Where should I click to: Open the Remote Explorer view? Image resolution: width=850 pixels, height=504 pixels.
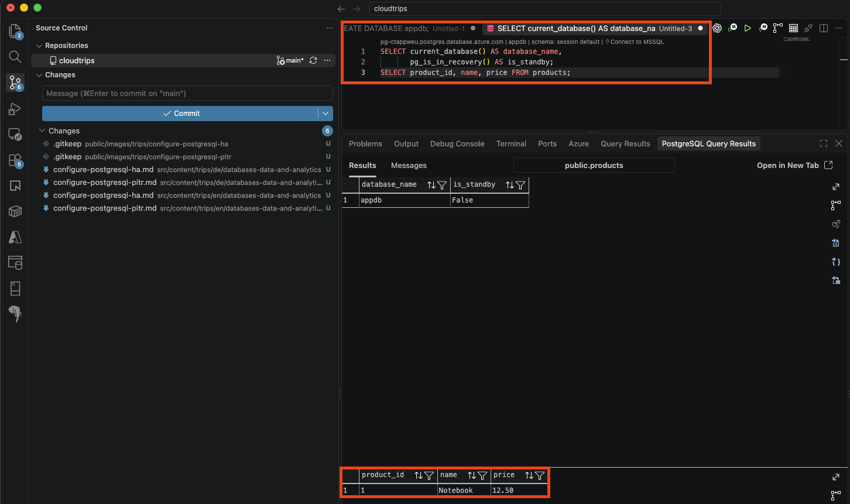coord(15,135)
